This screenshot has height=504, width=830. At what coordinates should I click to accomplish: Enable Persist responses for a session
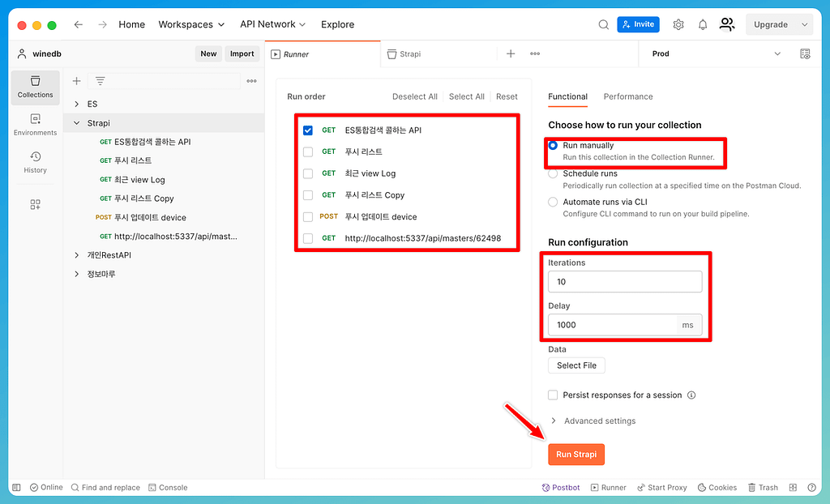point(553,395)
